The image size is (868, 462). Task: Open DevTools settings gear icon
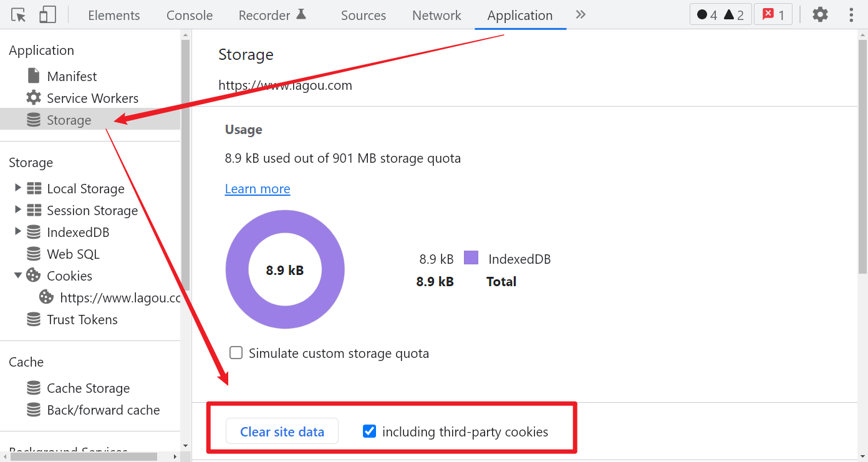[x=820, y=14]
